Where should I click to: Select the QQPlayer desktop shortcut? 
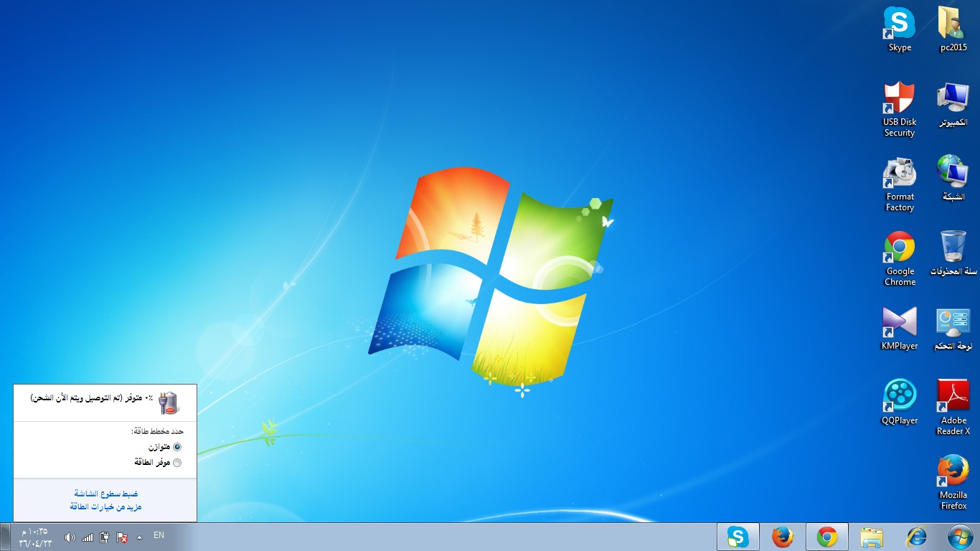[x=900, y=402]
